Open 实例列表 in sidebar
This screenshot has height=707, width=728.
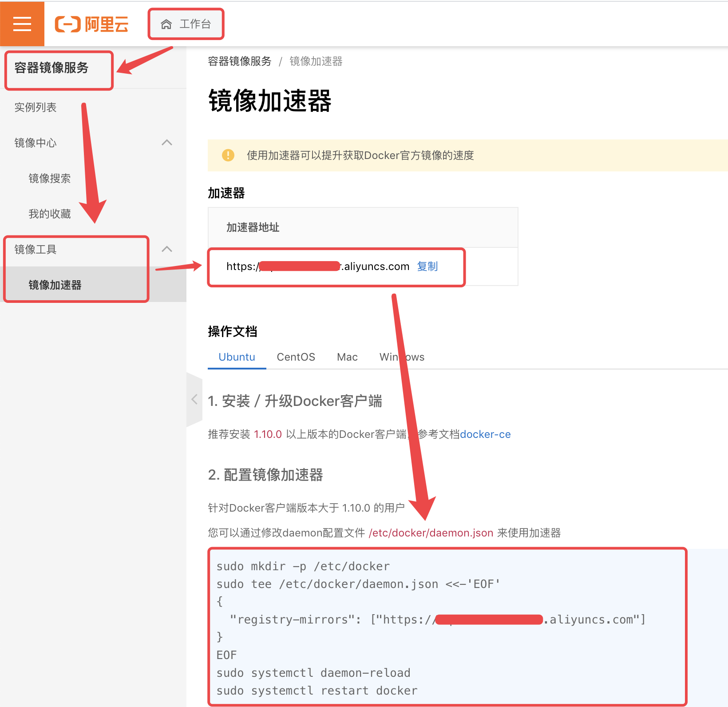tap(36, 107)
